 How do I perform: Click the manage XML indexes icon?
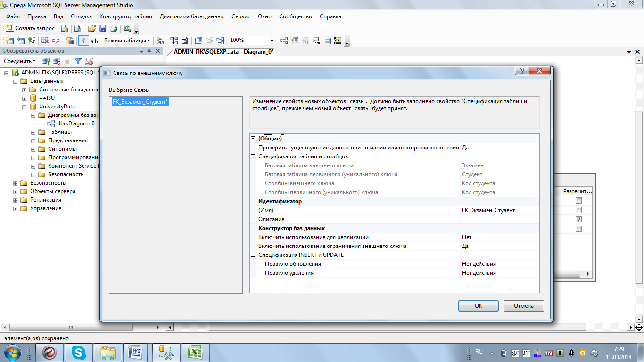(x=316, y=41)
